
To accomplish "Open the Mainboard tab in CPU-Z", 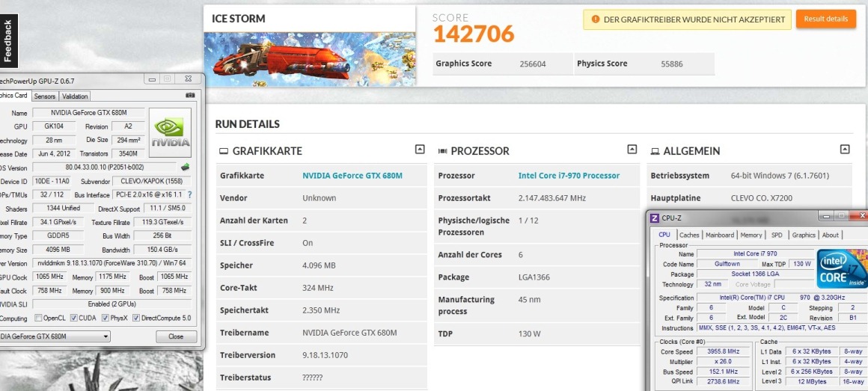I will point(720,235).
